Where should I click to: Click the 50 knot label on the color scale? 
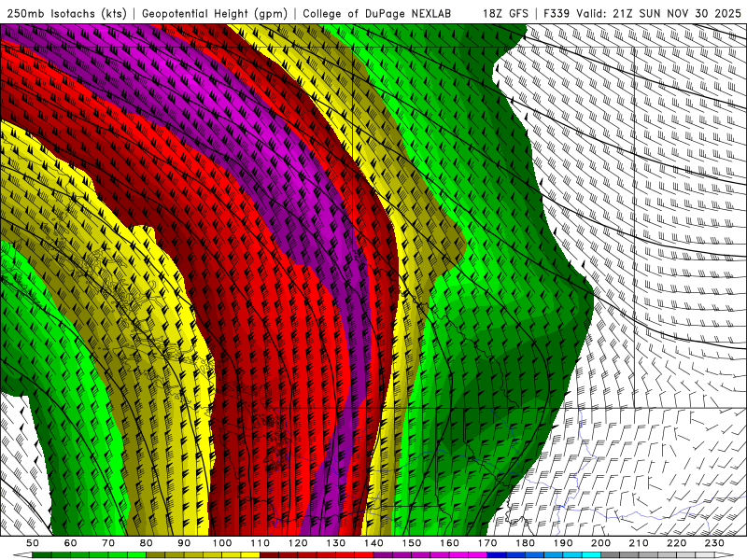(33, 543)
